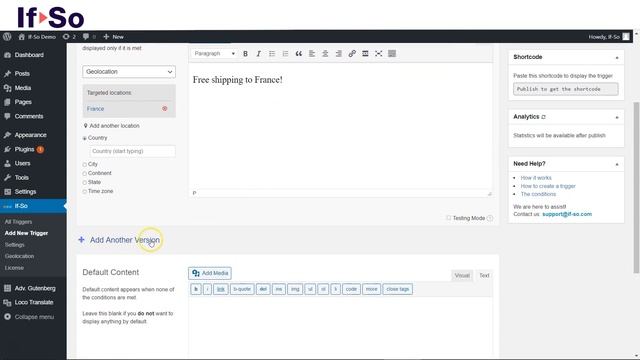The width and height of the screenshot is (640, 360).
Task: Click the Add Media button
Action: [210, 273]
